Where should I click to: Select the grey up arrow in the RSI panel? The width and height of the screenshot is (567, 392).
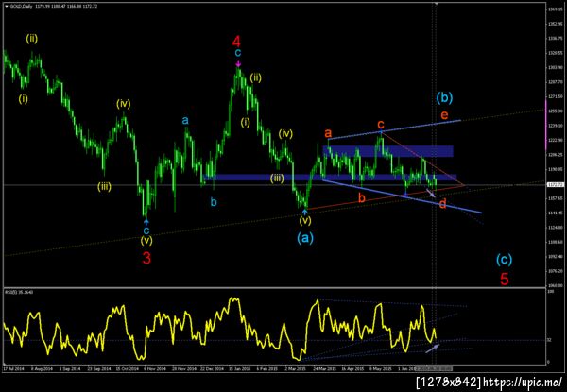tap(433, 349)
